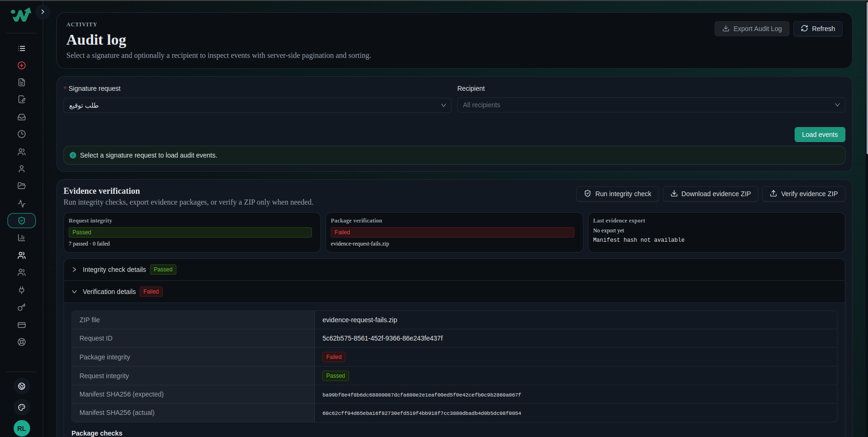Expand the sidebar with the arrow toggle
Image resolution: width=868 pixels, height=437 pixels.
pos(43,12)
